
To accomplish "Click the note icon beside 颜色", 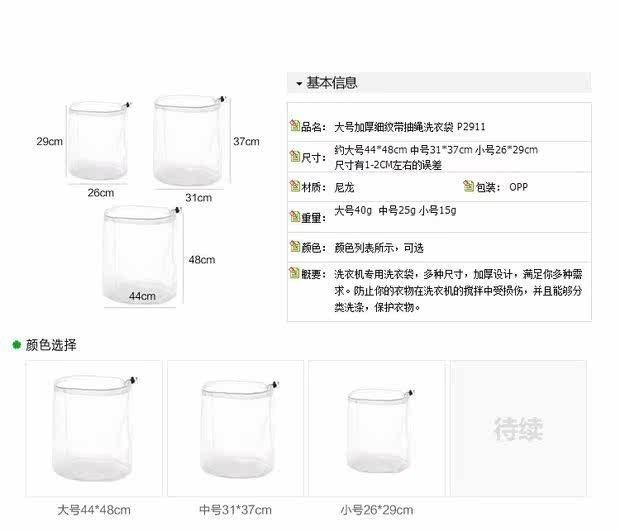I will click(x=295, y=246).
